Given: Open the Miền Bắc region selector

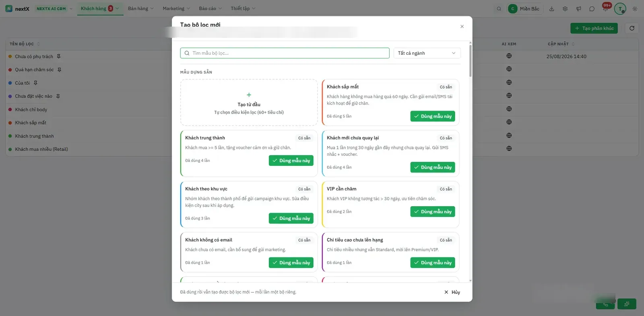Looking at the screenshot, I should [525, 8].
